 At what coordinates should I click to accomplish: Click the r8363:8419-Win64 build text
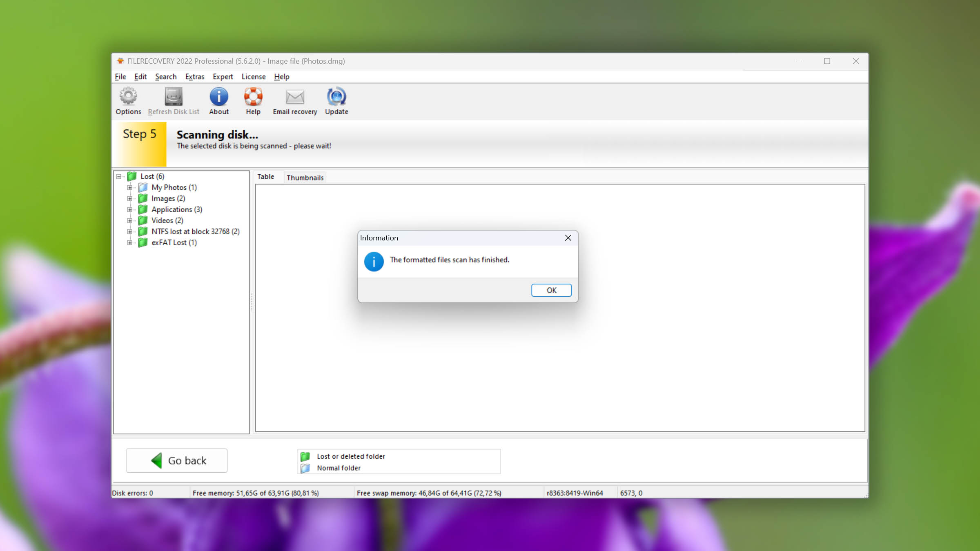[575, 493]
